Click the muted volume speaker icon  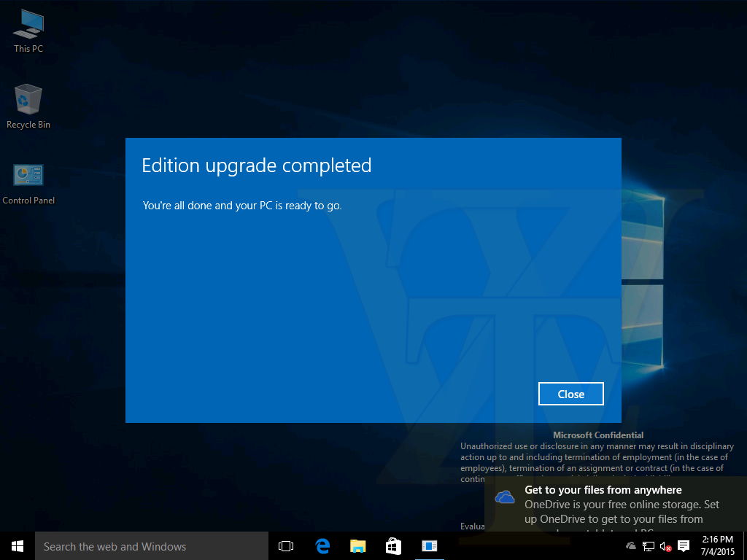pyautogui.click(x=665, y=545)
